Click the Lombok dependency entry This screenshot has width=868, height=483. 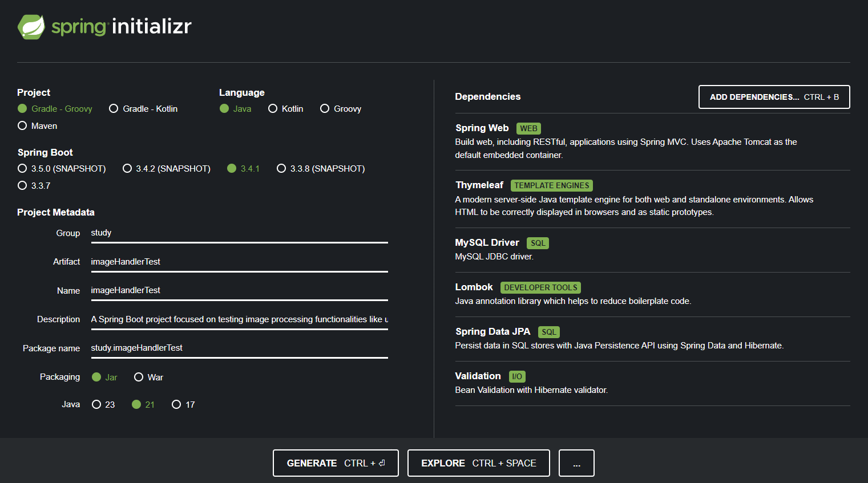[x=652, y=294]
